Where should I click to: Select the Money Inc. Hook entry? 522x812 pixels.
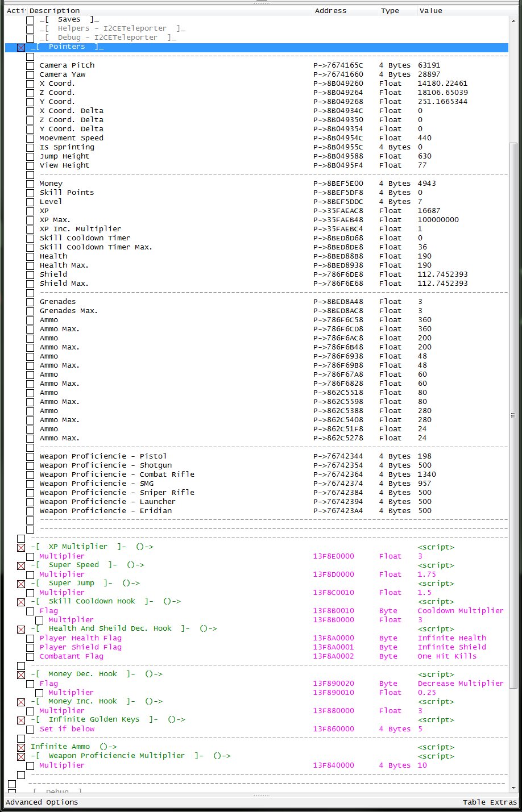click(97, 701)
